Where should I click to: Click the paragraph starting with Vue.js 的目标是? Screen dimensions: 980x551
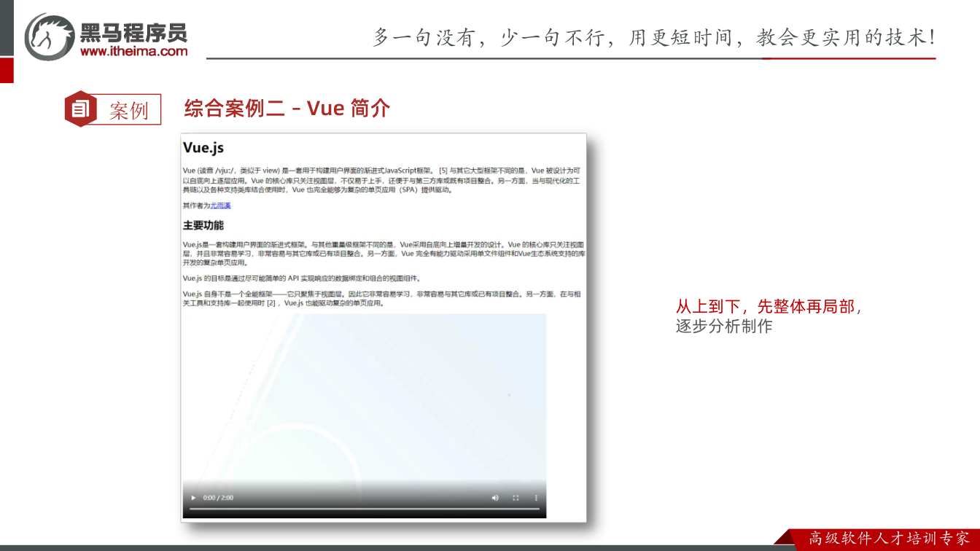click(302, 278)
